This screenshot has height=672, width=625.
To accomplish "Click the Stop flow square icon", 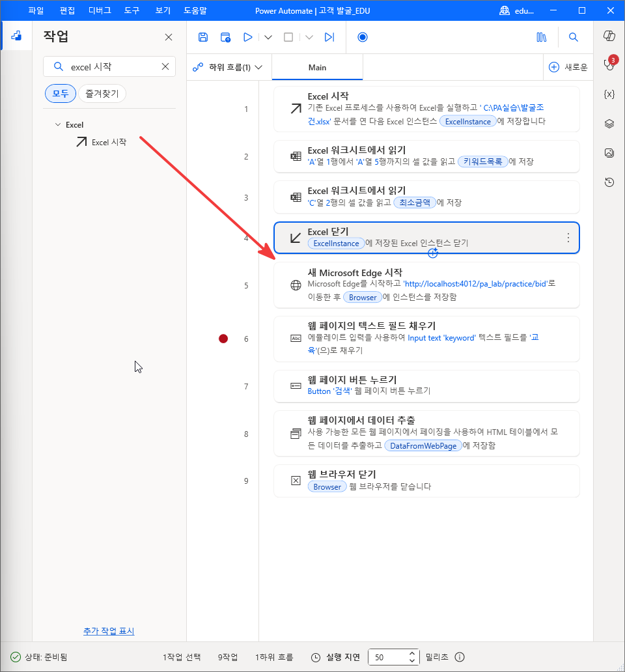I will (288, 37).
